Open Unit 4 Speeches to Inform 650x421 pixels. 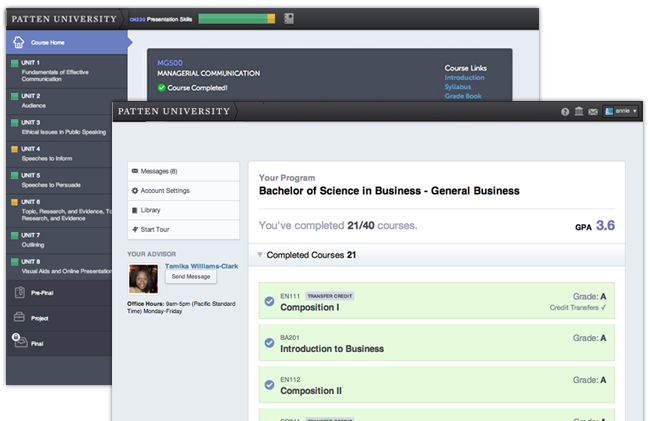click(59, 154)
